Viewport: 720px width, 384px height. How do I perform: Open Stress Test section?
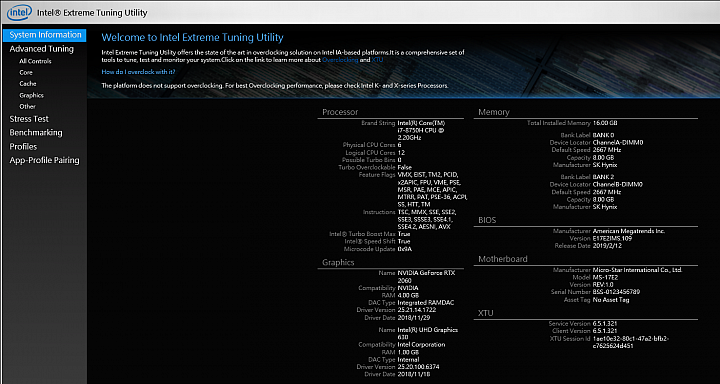(x=29, y=119)
